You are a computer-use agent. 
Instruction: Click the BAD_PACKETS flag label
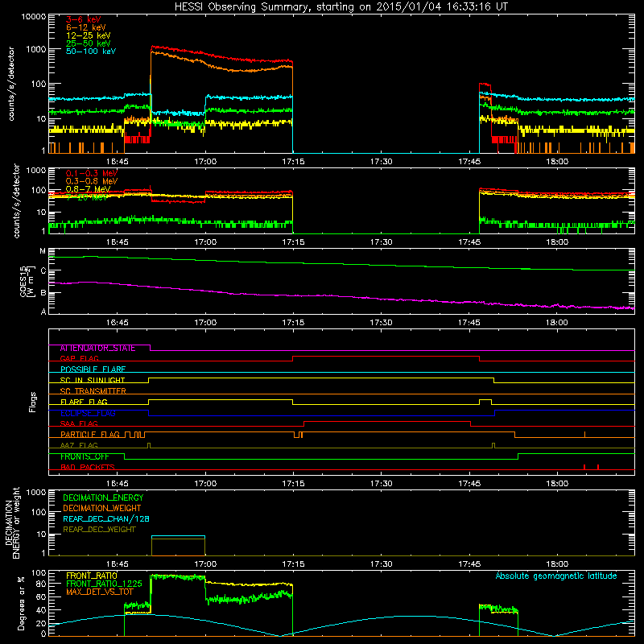(x=88, y=467)
